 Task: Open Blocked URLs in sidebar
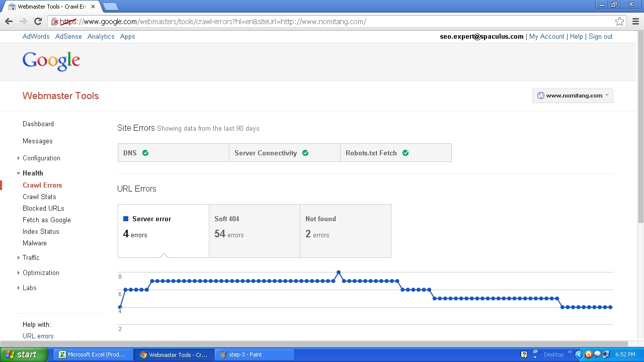pyautogui.click(x=43, y=208)
